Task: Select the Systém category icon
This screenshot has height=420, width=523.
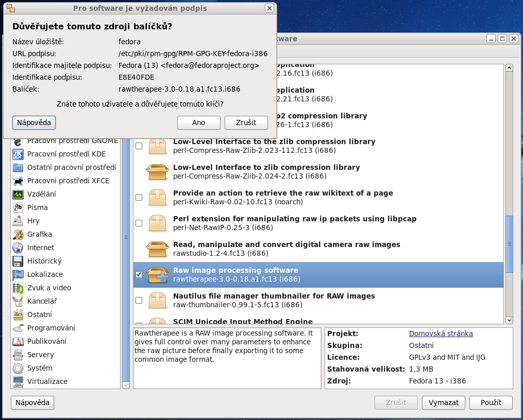Action: [x=18, y=368]
